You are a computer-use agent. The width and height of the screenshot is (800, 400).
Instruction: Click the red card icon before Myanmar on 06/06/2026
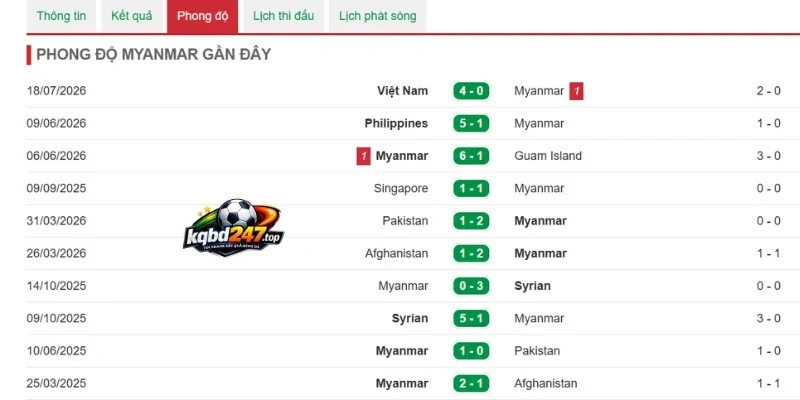(x=363, y=156)
